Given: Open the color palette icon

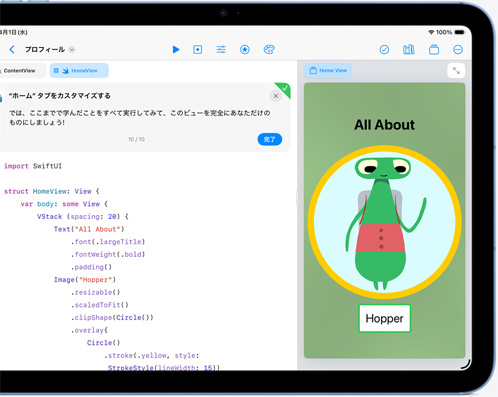Looking at the screenshot, I should point(269,50).
